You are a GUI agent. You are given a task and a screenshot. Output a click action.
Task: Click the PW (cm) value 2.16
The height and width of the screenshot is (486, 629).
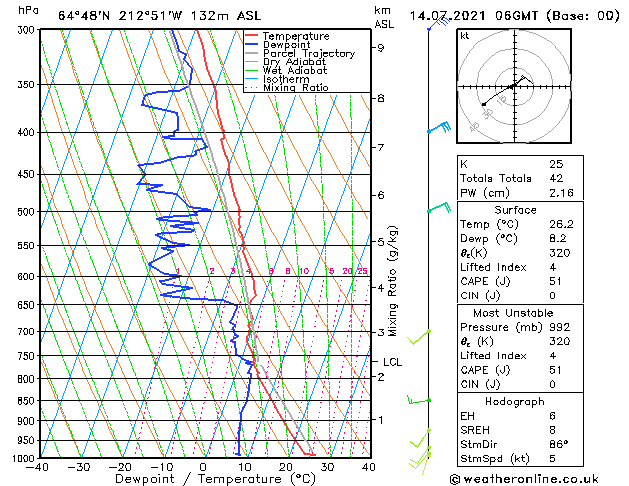(561, 193)
